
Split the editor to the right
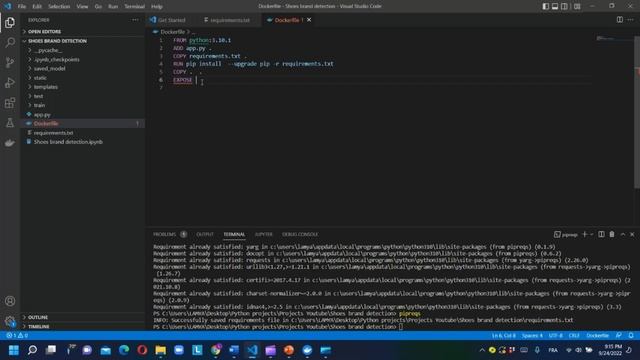click(x=620, y=20)
